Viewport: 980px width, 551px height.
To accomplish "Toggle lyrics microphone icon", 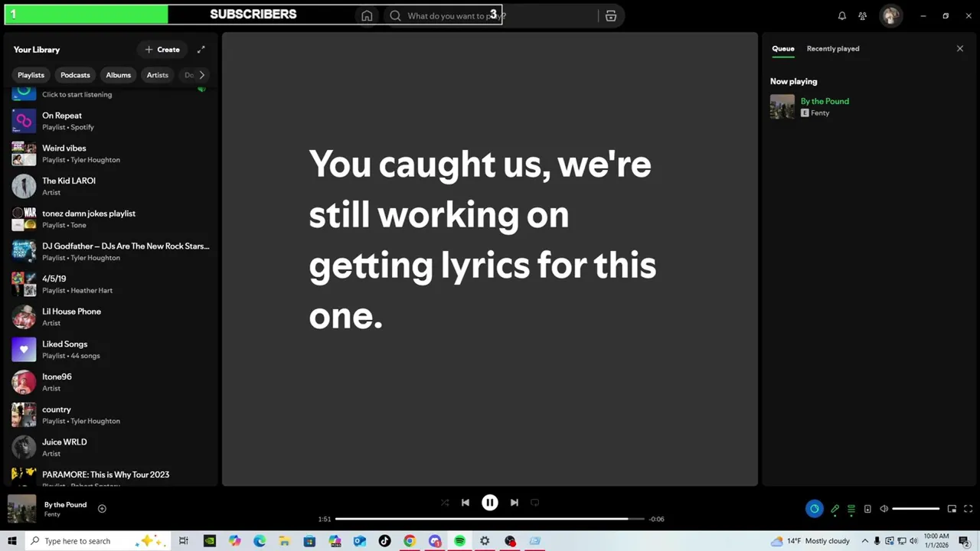I will [835, 509].
